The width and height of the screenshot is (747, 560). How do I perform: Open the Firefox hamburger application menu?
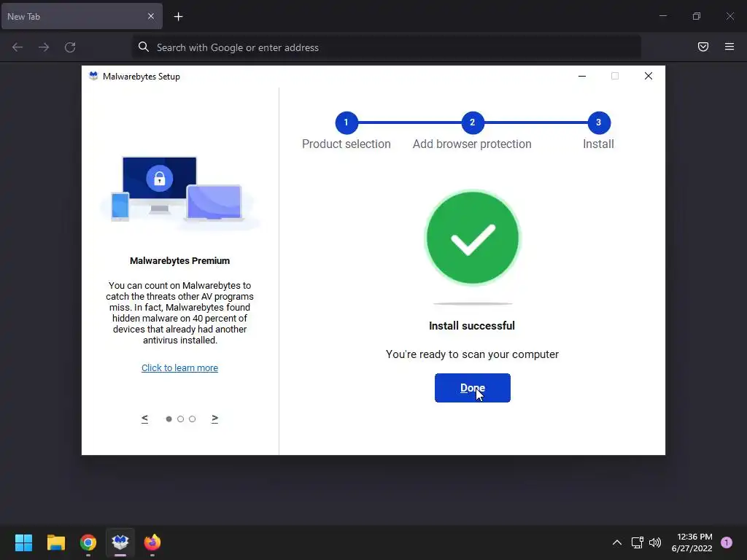(729, 47)
